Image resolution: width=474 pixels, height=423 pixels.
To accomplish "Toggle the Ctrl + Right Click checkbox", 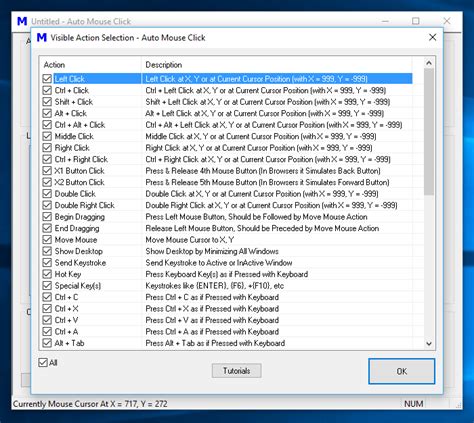I will click(47, 159).
